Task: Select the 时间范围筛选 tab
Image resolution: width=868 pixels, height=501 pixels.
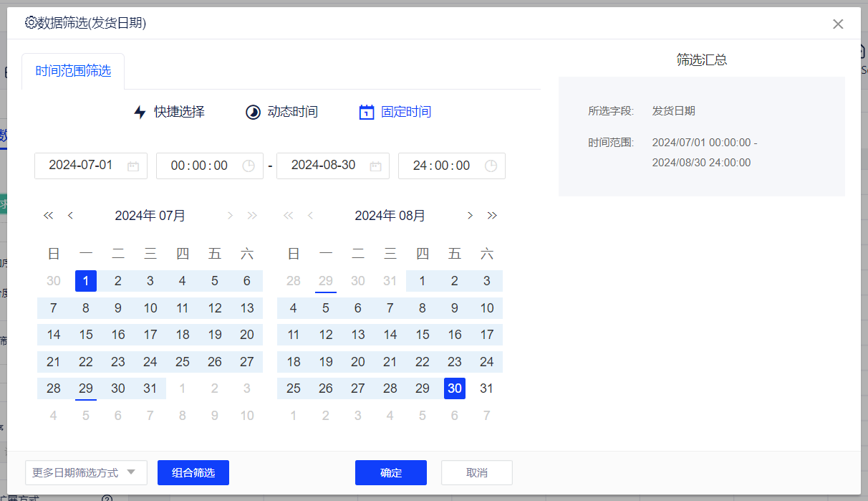Action: 73,71
